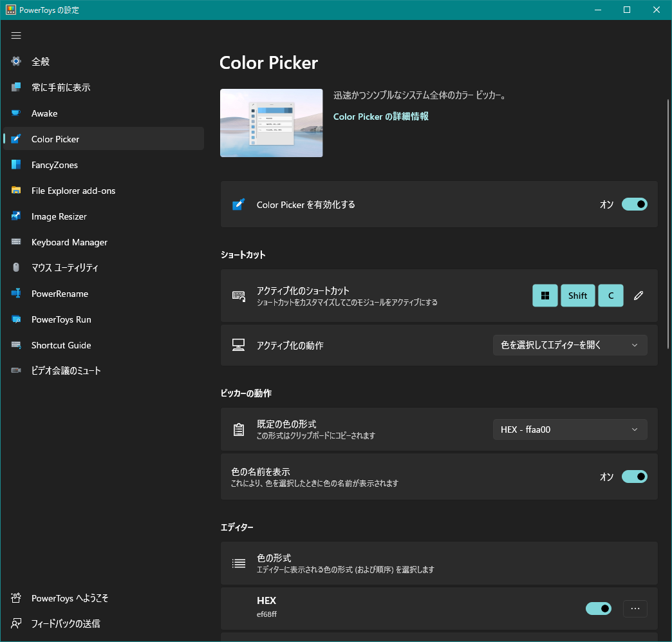Go to 常に手前に表示 page

103,87
